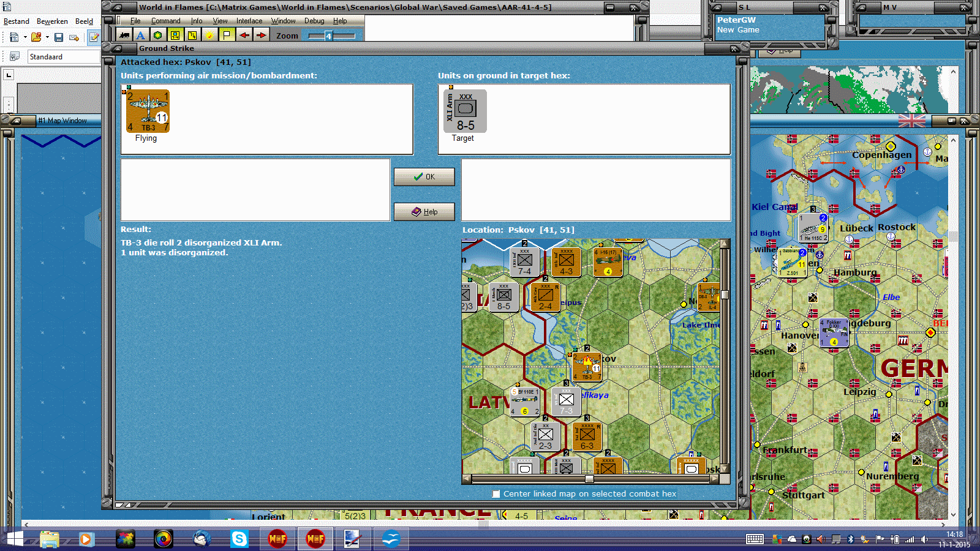This screenshot has width=980, height=551.
Task: Click the mini map horizontal scrollbar thumb
Action: tap(589, 479)
